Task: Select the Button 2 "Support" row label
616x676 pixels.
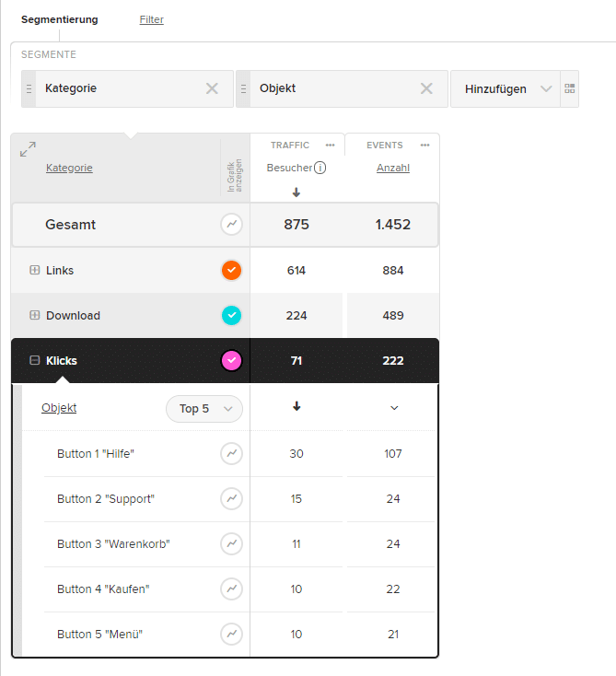Action: 106,499
